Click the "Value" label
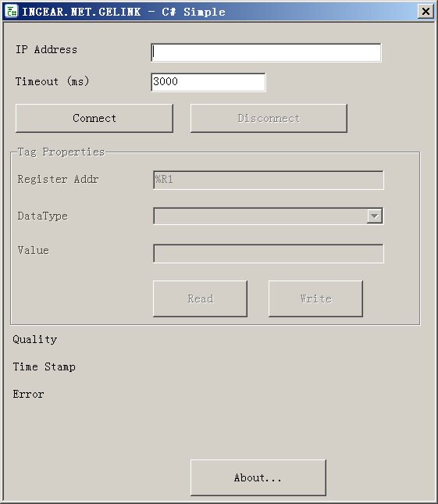 (x=33, y=250)
